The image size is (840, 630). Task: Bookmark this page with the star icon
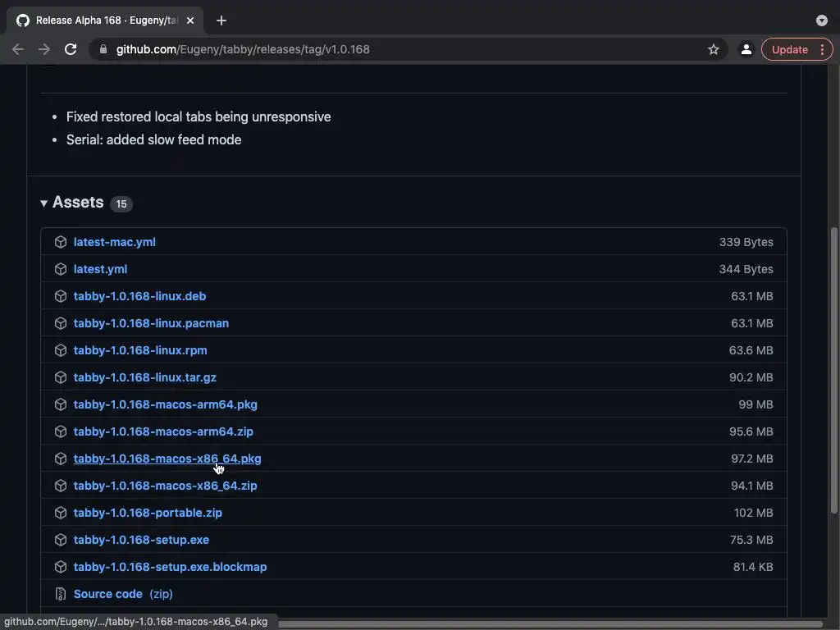pos(713,49)
